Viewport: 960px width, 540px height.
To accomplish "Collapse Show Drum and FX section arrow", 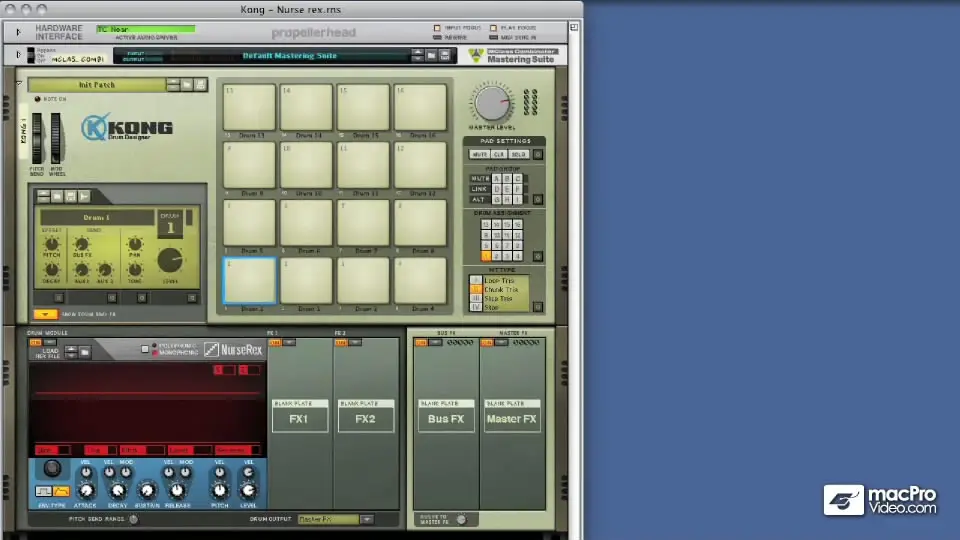I will [x=45, y=314].
